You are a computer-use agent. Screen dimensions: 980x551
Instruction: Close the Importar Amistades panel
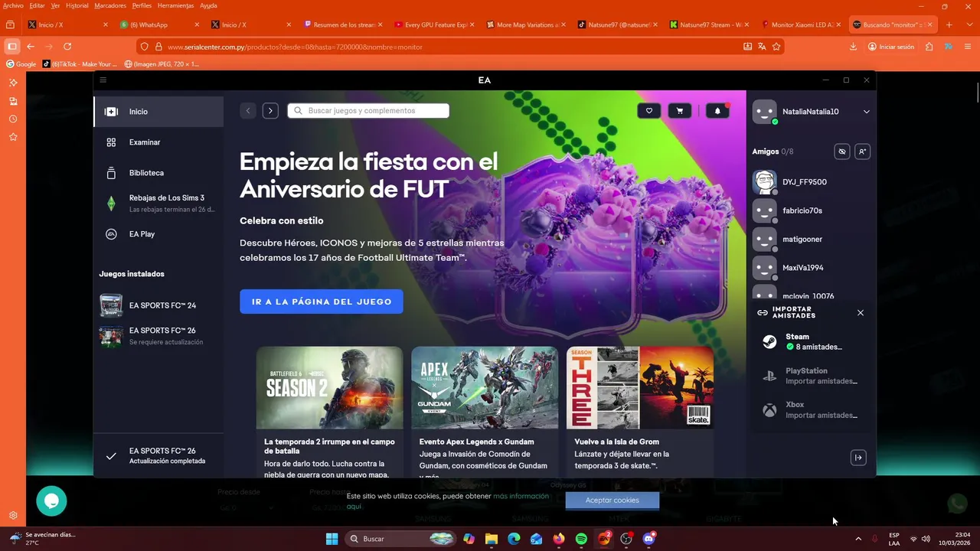point(861,313)
